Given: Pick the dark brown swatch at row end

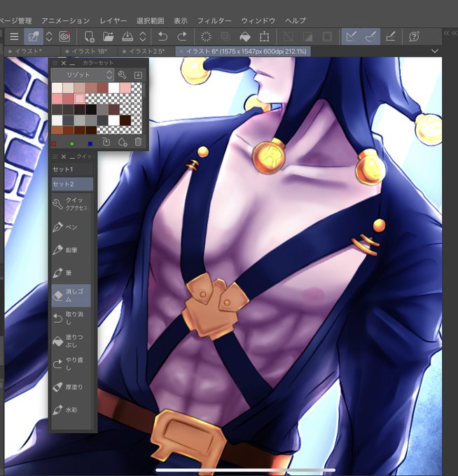Looking at the screenshot, I should coord(125,120).
